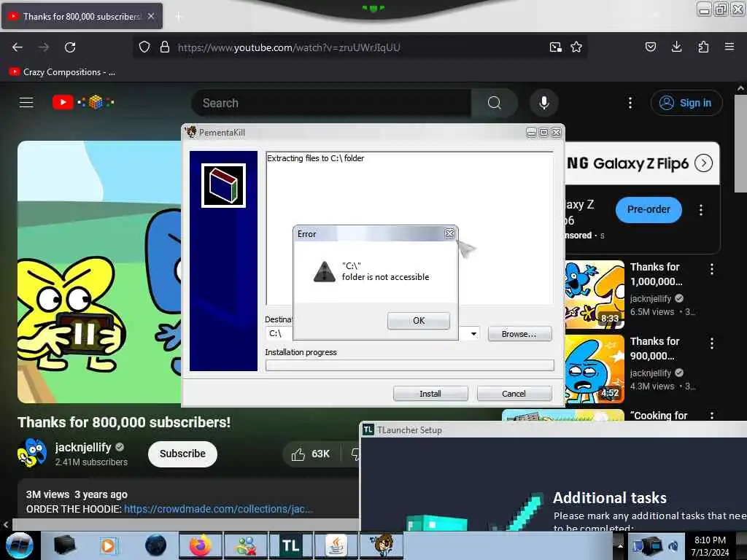The height and width of the screenshot is (560, 747).
Task: Open the browser downloads panel
Action: pos(676,47)
